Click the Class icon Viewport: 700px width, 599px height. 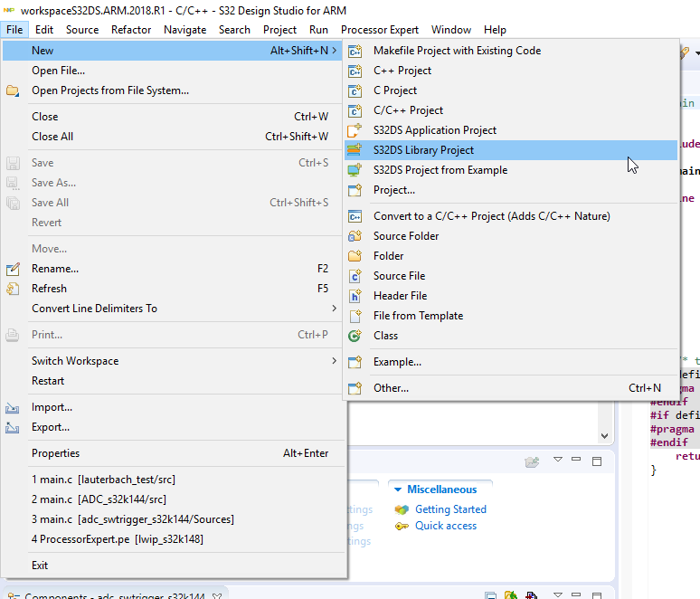tap(355, 336)
